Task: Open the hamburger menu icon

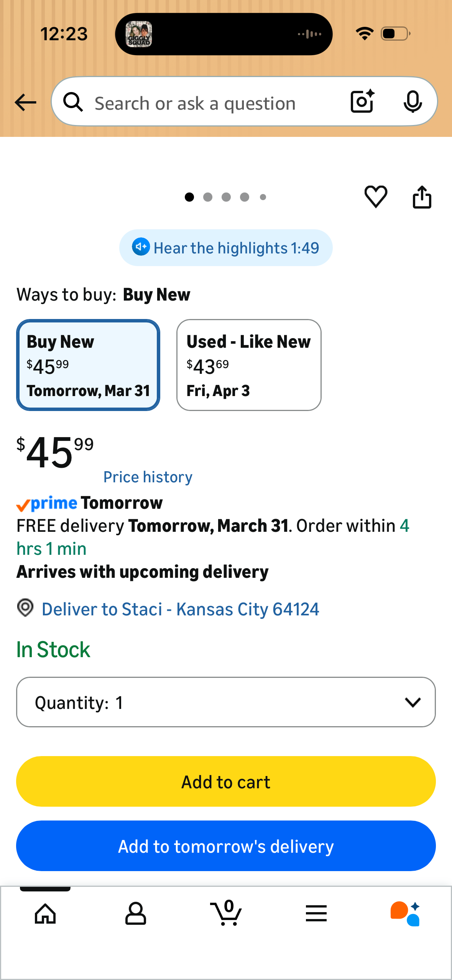Action: (x=316, y=913)
